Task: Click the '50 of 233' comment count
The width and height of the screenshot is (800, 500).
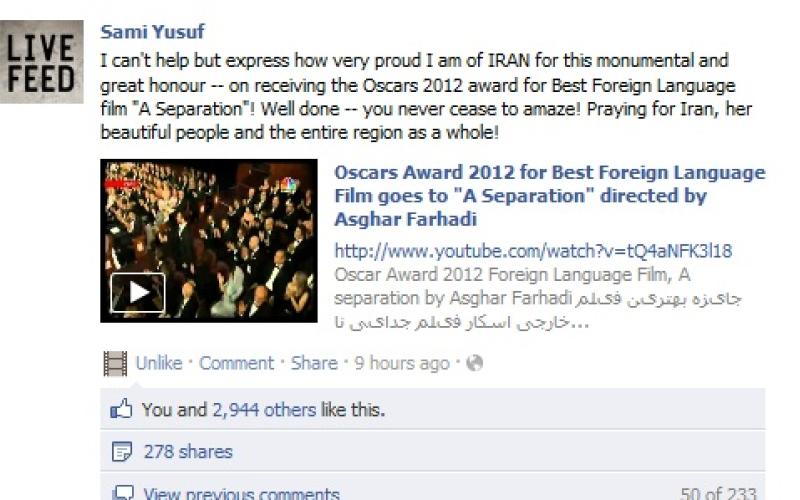Action: (x=718, y=493)
